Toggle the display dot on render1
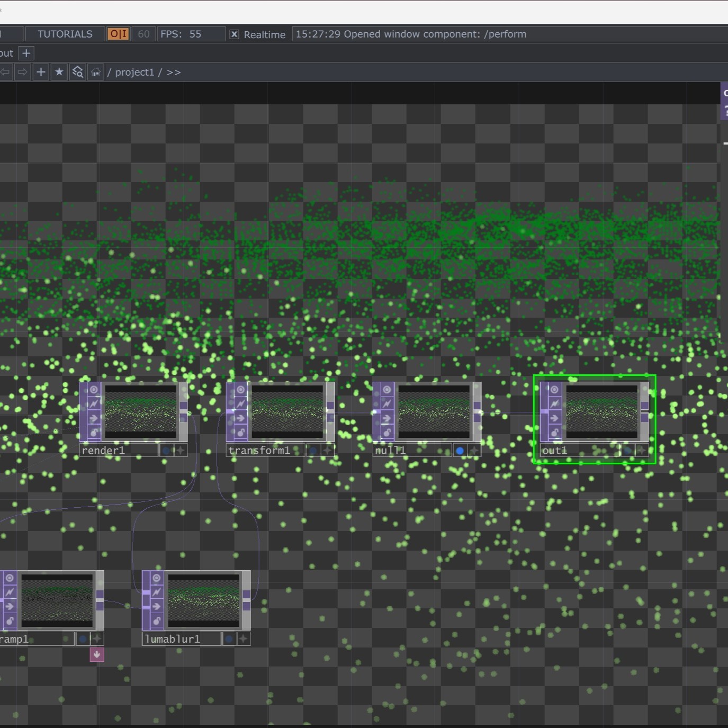Viewport: 728px width, 728px height. 167,450
